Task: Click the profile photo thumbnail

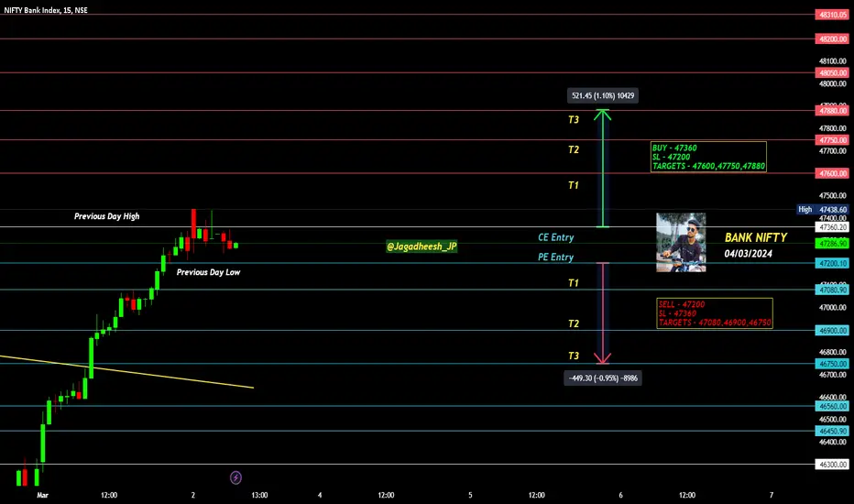Action: pos(681,243)
